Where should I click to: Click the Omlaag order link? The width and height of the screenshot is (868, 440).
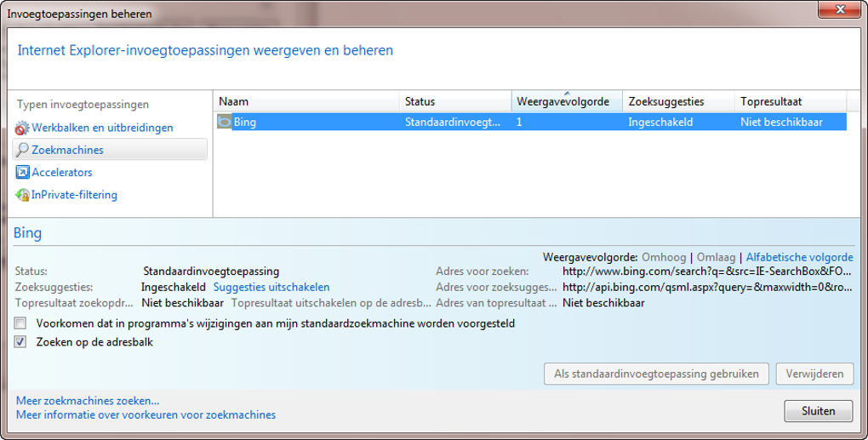pos(717,257)
